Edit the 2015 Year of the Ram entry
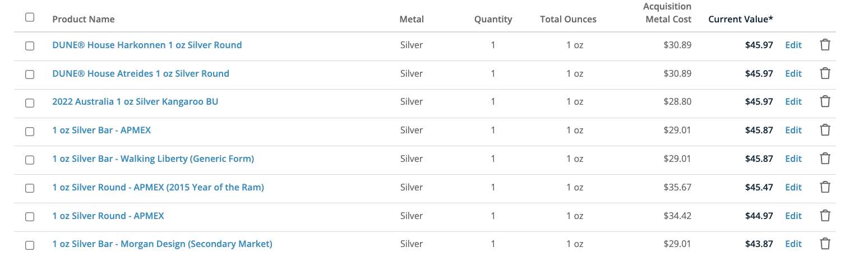 pyautogui.click(x=793, y=187)
